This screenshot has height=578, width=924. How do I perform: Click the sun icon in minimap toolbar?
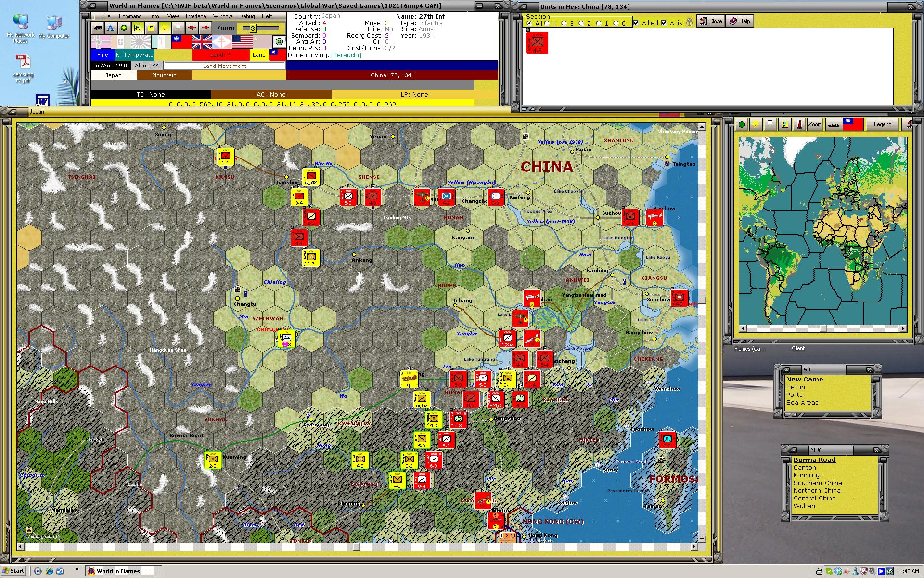(756, 124)
